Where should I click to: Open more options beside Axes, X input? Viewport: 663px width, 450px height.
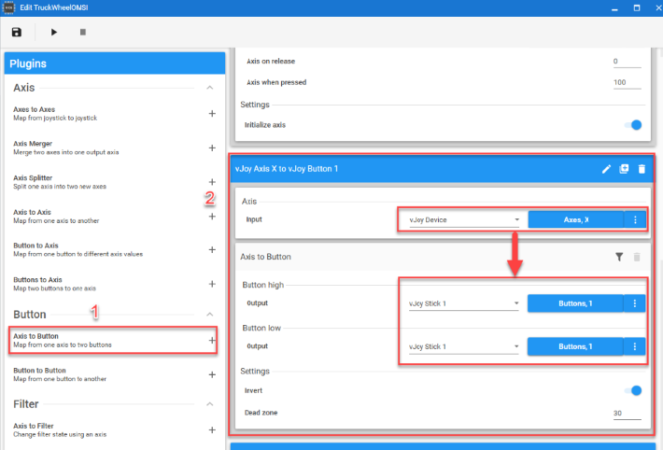(635, 220)
